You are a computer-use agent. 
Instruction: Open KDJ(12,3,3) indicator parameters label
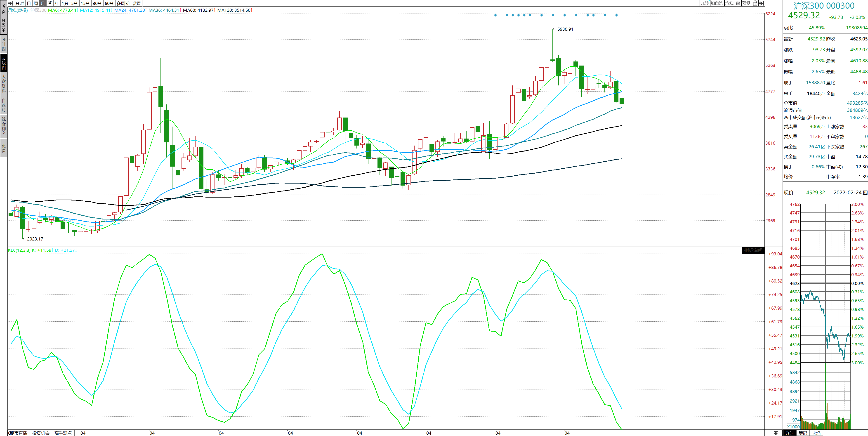tap(19, 250)
